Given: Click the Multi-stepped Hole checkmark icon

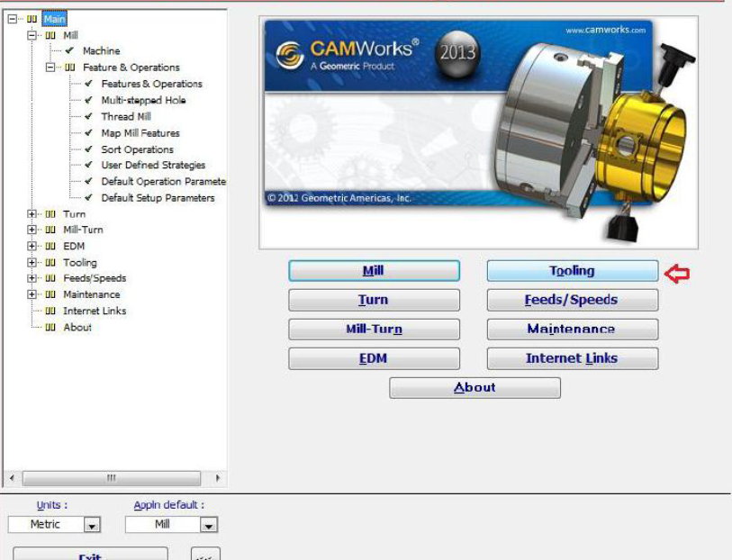Looking at the screenshot, I should pos(88,101).
